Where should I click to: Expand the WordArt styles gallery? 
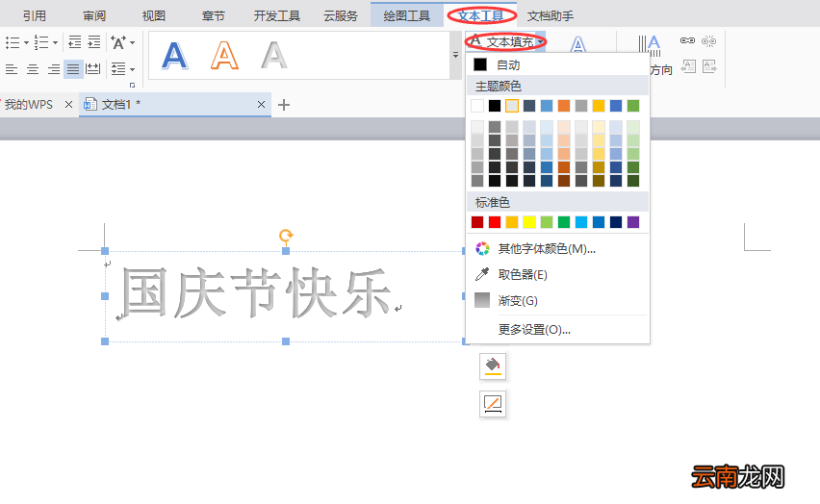[x=455, y=55]
